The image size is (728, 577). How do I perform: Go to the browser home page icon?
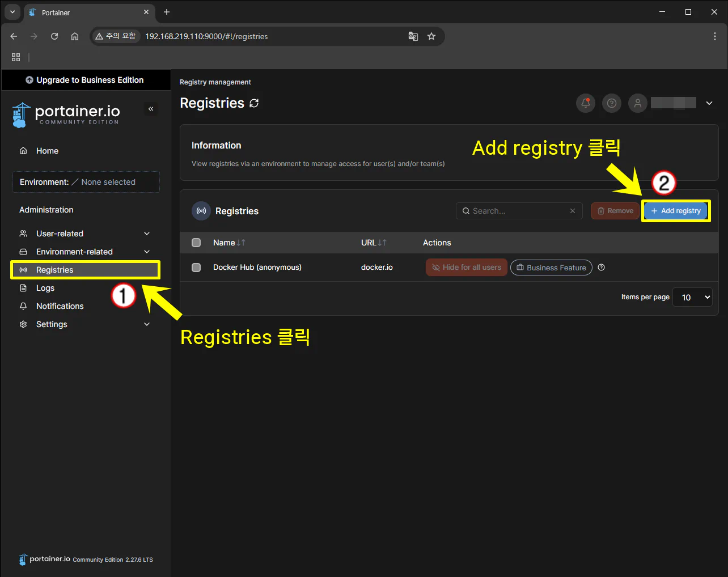[x=75, y=36]
